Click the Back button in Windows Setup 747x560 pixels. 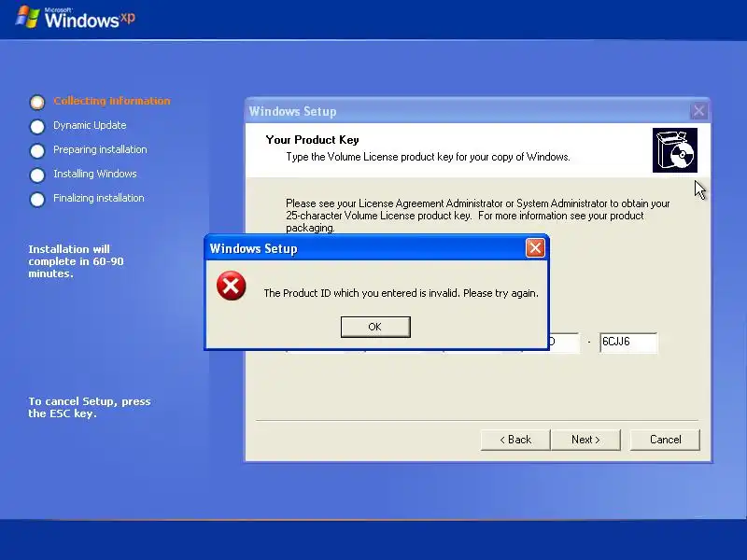coord(515,440)
